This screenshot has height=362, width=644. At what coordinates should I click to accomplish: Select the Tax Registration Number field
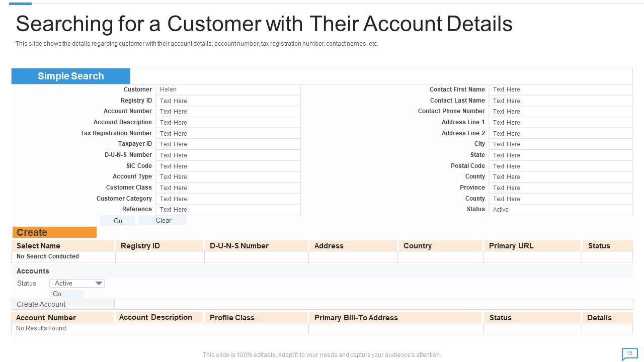[228, 133]
